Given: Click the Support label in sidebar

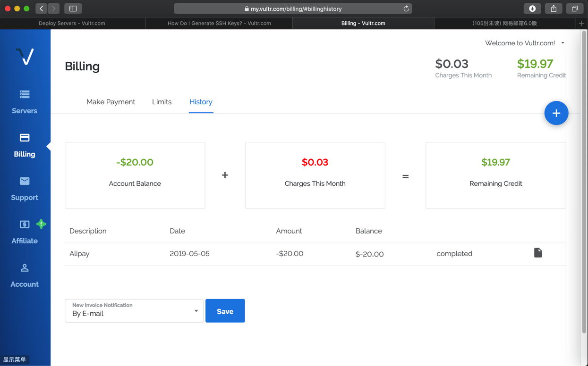Looking at the screenshot, I should (x=25, y=198).
